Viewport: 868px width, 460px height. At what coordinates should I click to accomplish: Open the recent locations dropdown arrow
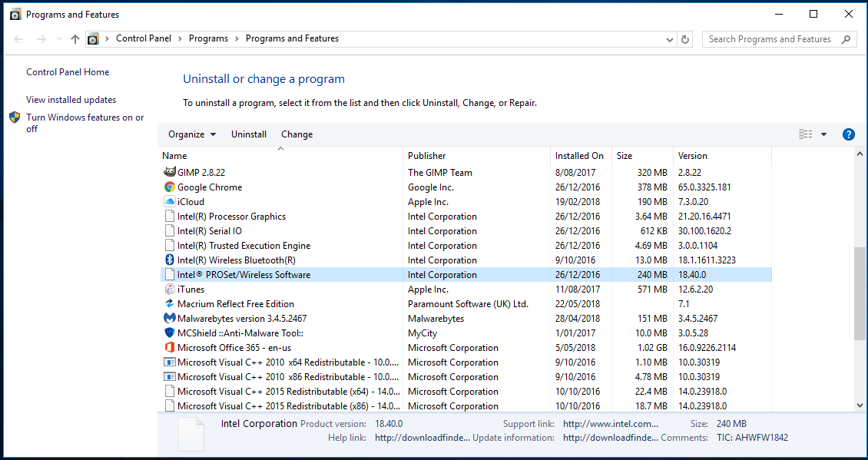(x=59, y=38)
